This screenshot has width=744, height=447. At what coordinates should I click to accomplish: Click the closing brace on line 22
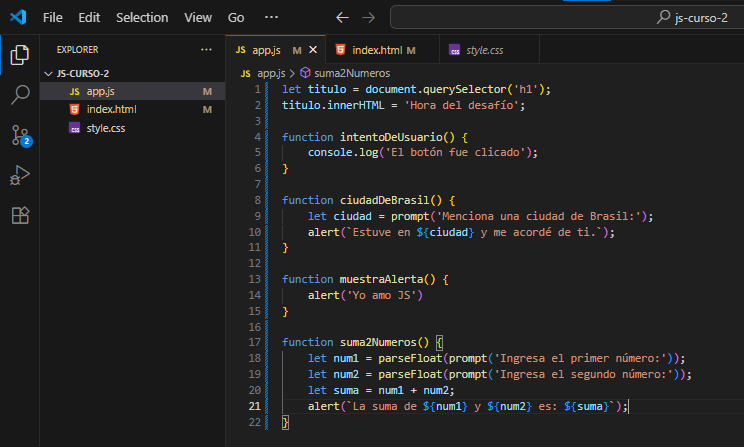tap(285, 422)
